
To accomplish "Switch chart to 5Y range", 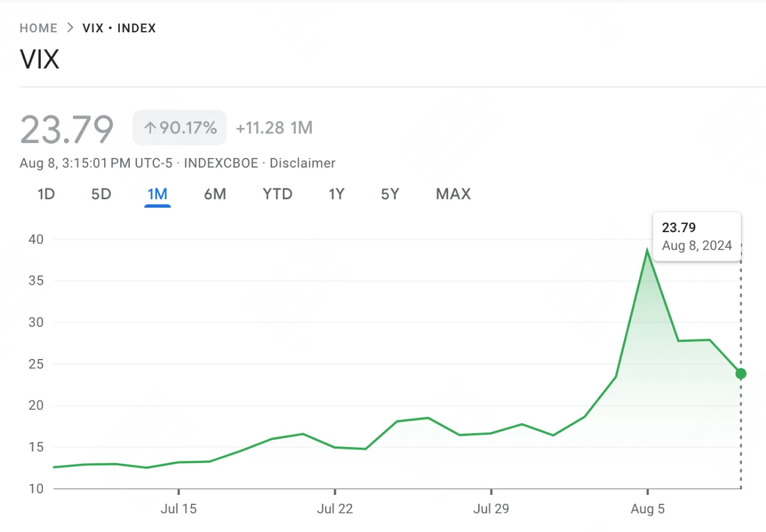I will click(390, 194).
